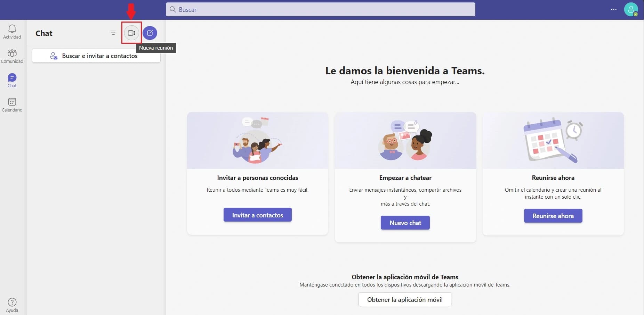Open Ayuda help icon
This screenshot has height=315, width=644.
[x=12, y=305]
